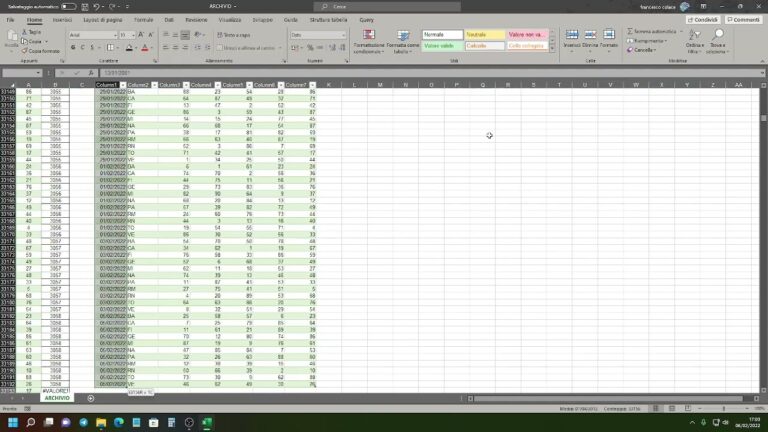The image size is (768, 432).
Task: Align text to the left
Action: point(166,48)
